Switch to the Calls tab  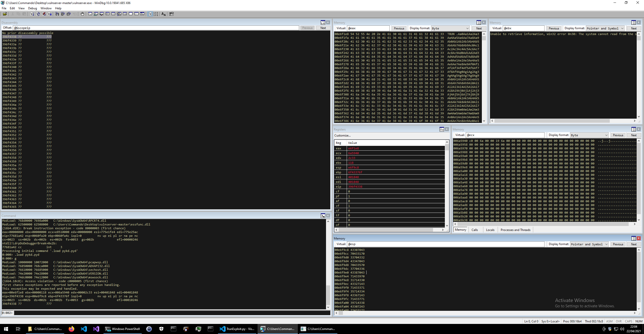tap(475, 230)
